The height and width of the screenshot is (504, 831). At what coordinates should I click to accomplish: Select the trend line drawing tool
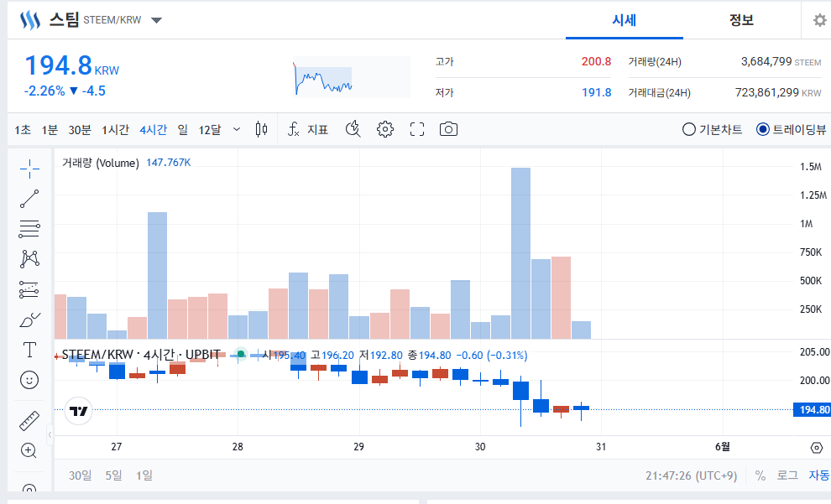pyautogui.click(x=29, y=199)
